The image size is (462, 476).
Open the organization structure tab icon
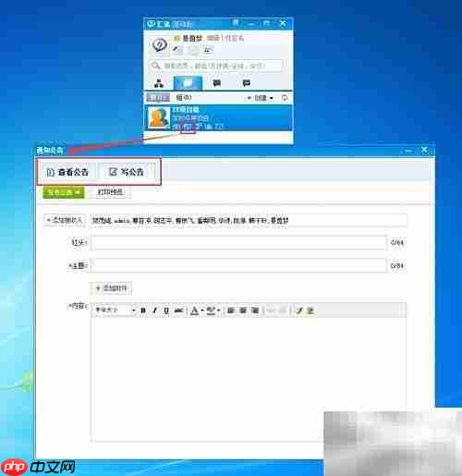coord(159,83)
